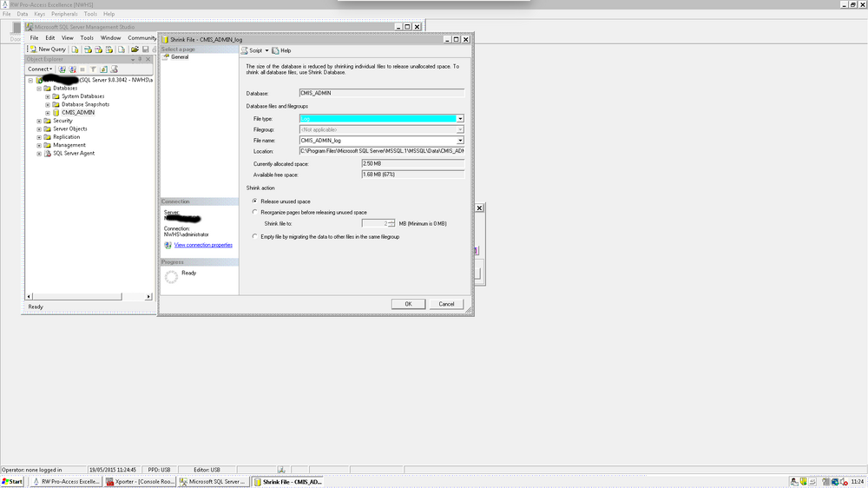Click the View connection properties link
This screenshot has height=488, width=868.
coord(203,245)
